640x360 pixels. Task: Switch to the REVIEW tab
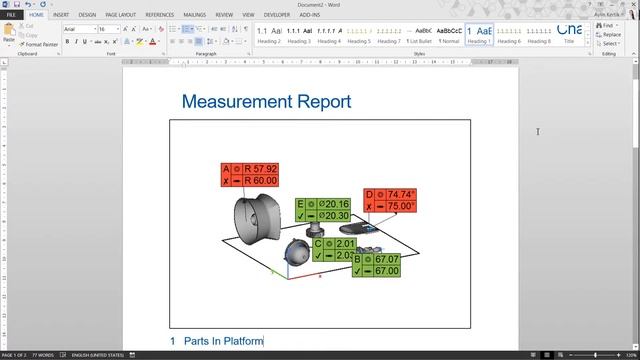(x=224, y=15)
